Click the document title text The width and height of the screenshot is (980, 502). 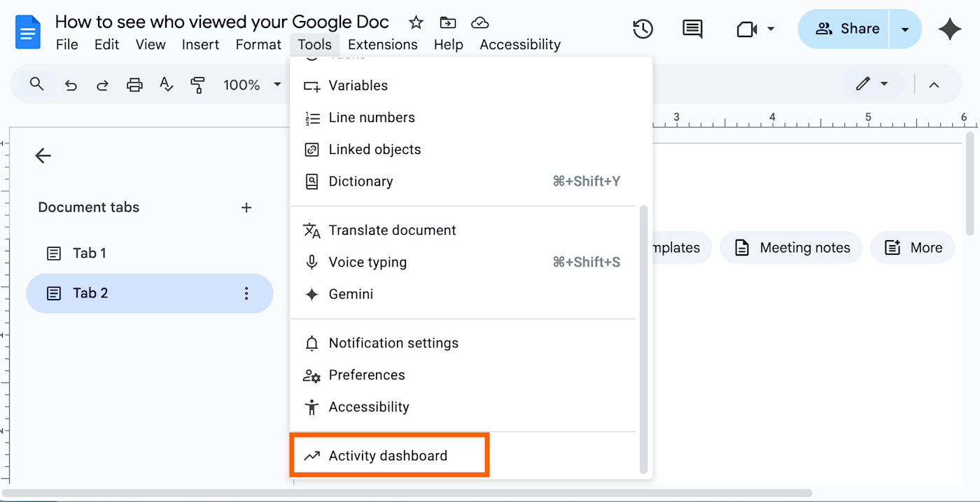pyautogui.click(x=222, y=22)
